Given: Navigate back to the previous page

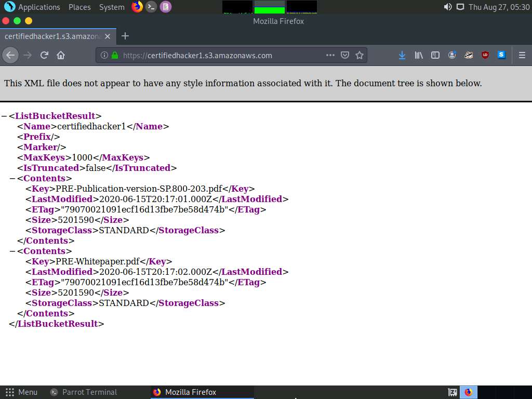Looking at the screenshot, I should point(10,55).
